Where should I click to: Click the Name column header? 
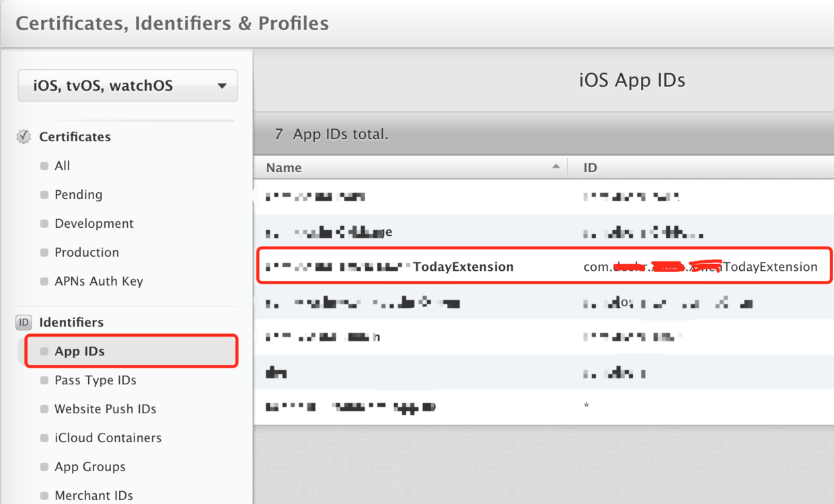(x=410, y=167)
